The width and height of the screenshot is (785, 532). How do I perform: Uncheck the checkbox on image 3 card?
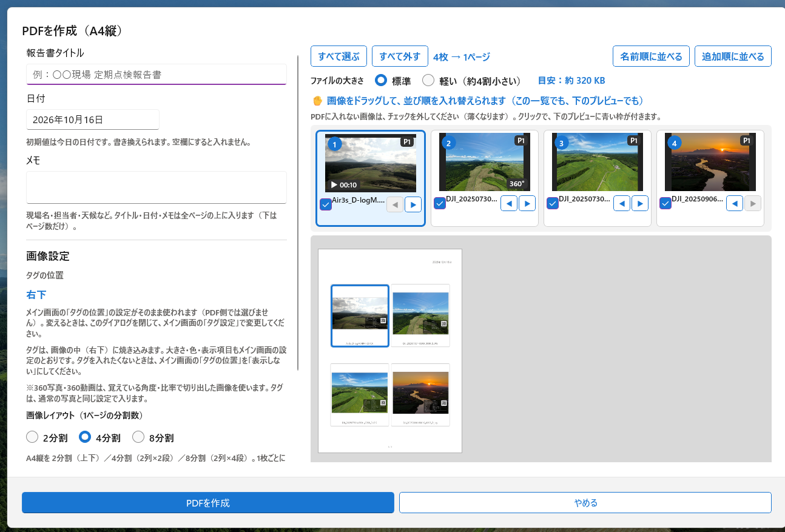[553, 203]
